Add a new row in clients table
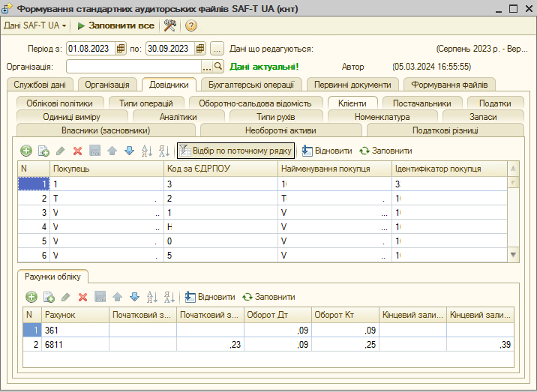Image resolution: width=537 pixels, height=392 pixels. [x=26, y=151]
